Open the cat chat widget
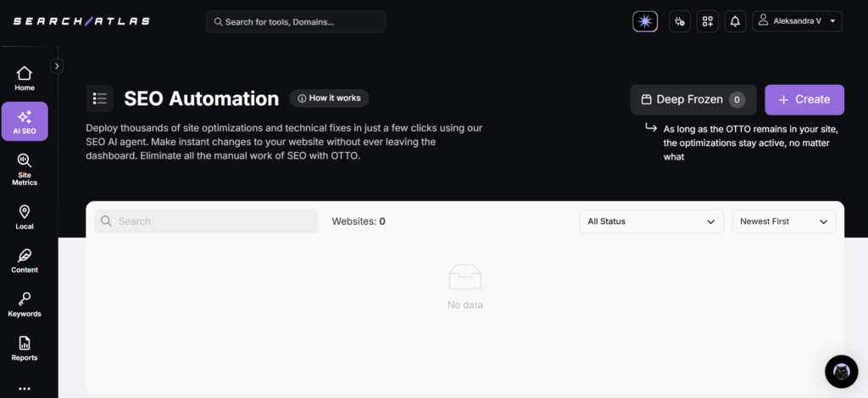 842,372
